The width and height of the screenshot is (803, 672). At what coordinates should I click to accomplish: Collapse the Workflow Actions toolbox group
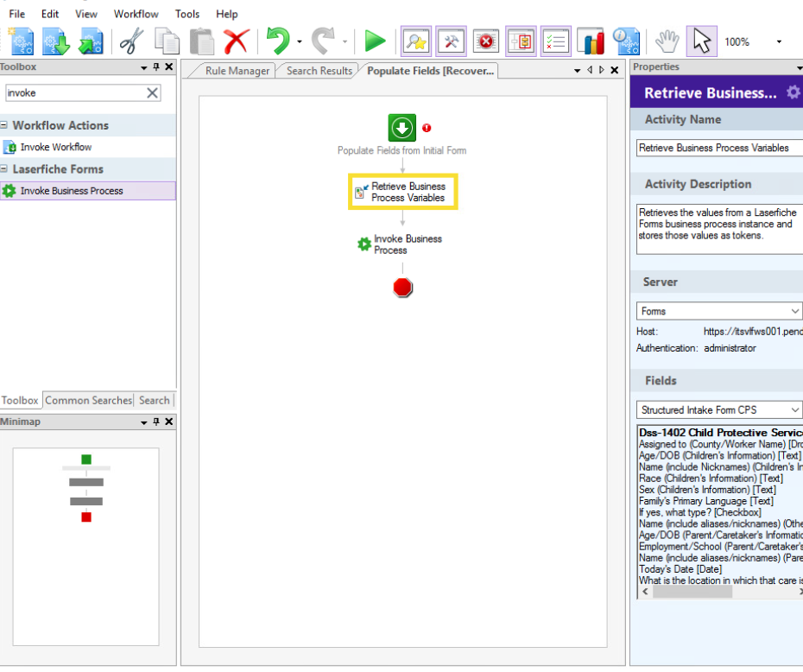tap(4, 125)
